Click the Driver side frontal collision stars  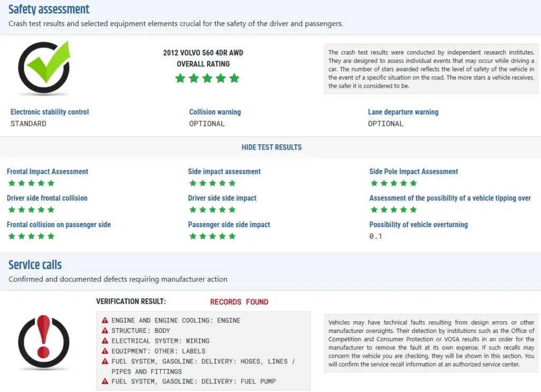pos(31,210)
